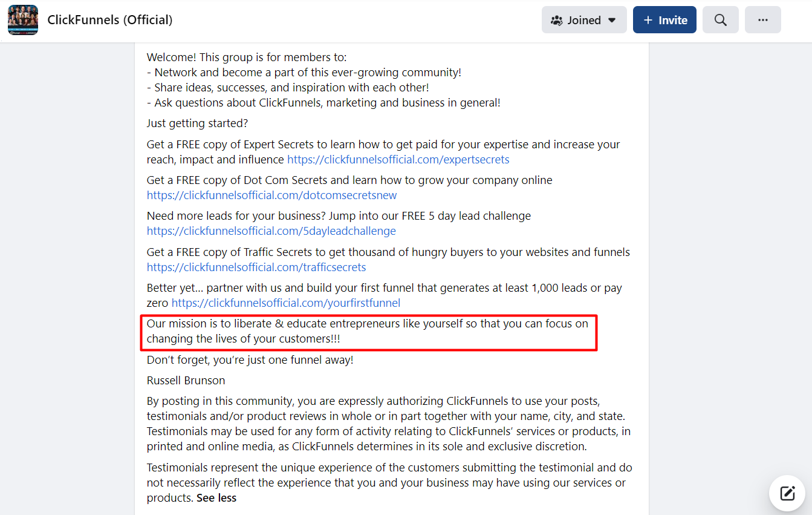Click "Don't forget, you're just one funnel away!"
The height and width of the screenshot is (515, 812).
(x=250, y=360)
